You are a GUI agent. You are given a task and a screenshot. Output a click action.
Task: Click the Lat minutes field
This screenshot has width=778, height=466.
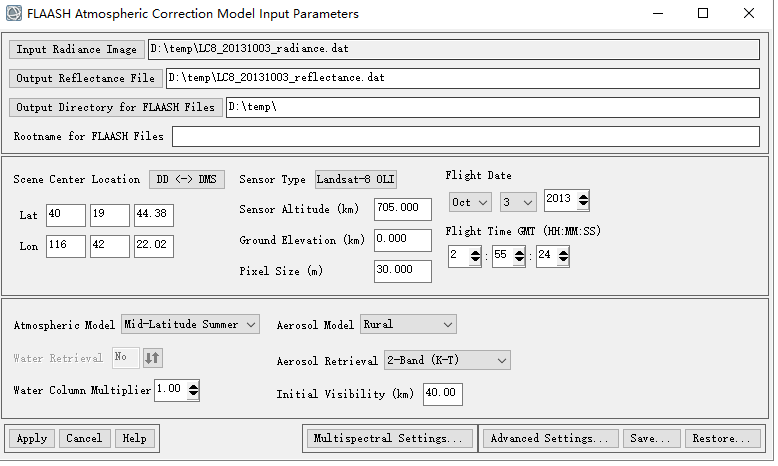[x=110, y=215]
